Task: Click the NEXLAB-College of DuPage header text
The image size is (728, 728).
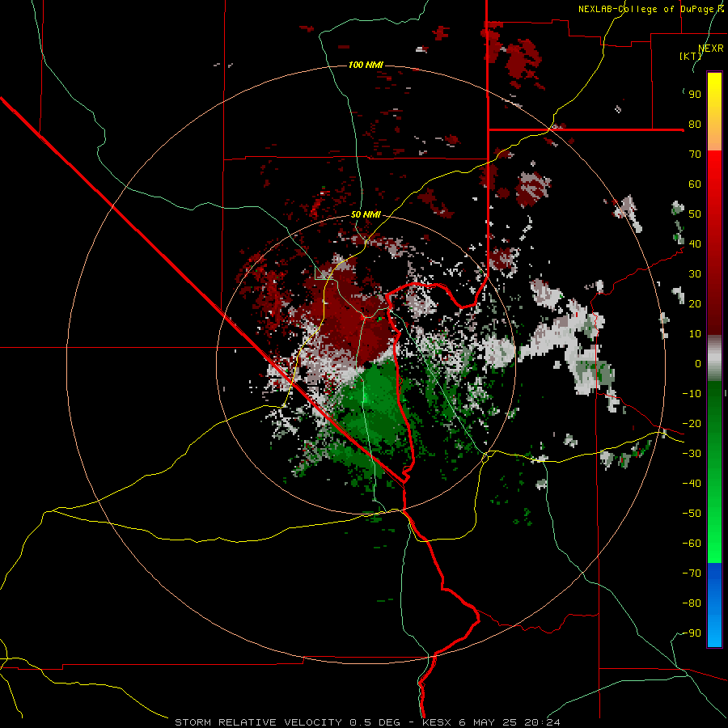Action: click(x=650, y=9)
